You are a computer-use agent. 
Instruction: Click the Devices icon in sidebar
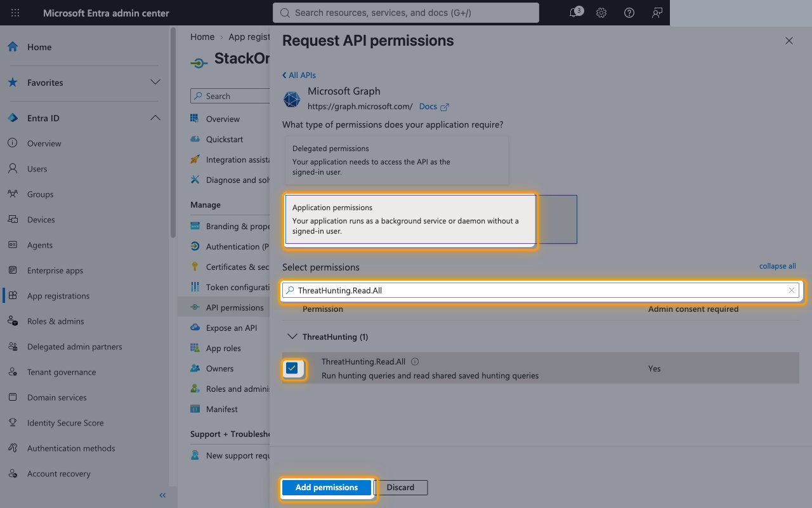pos(13,220)
